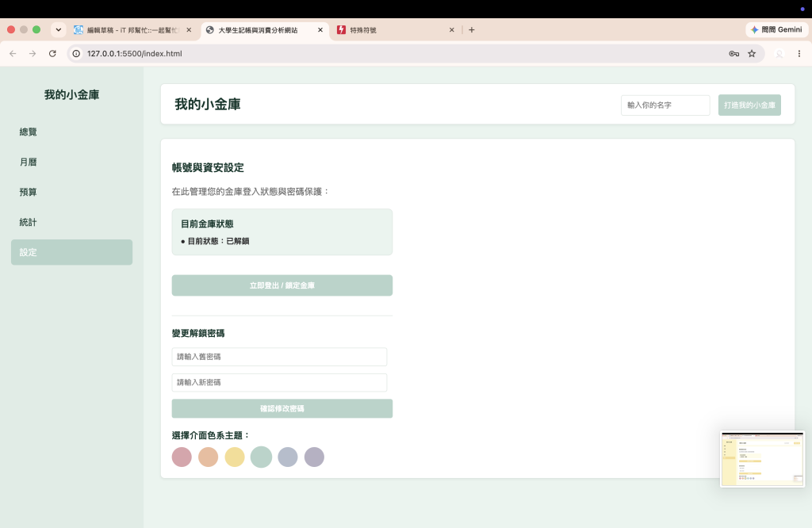Close the 特殊符號 tab

point(451,30)
